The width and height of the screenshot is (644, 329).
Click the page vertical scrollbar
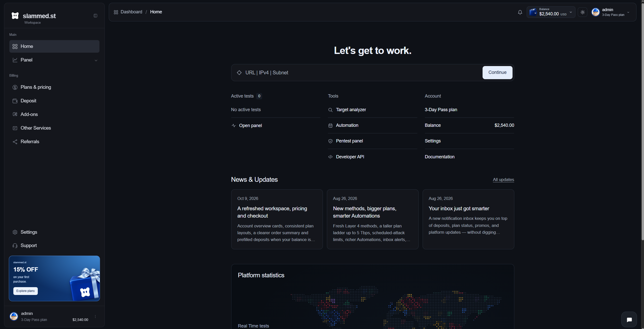[x=642, y=121]
